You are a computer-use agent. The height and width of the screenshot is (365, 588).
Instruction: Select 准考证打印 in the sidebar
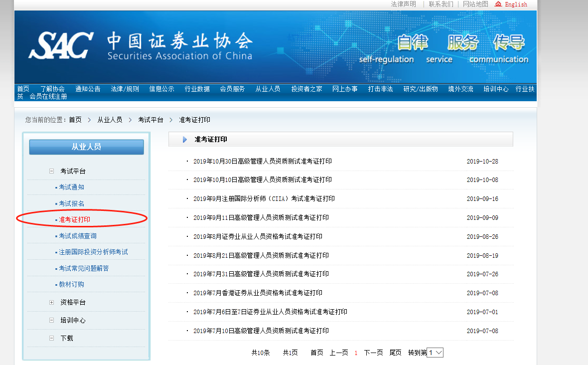click(x=75, y=219)
